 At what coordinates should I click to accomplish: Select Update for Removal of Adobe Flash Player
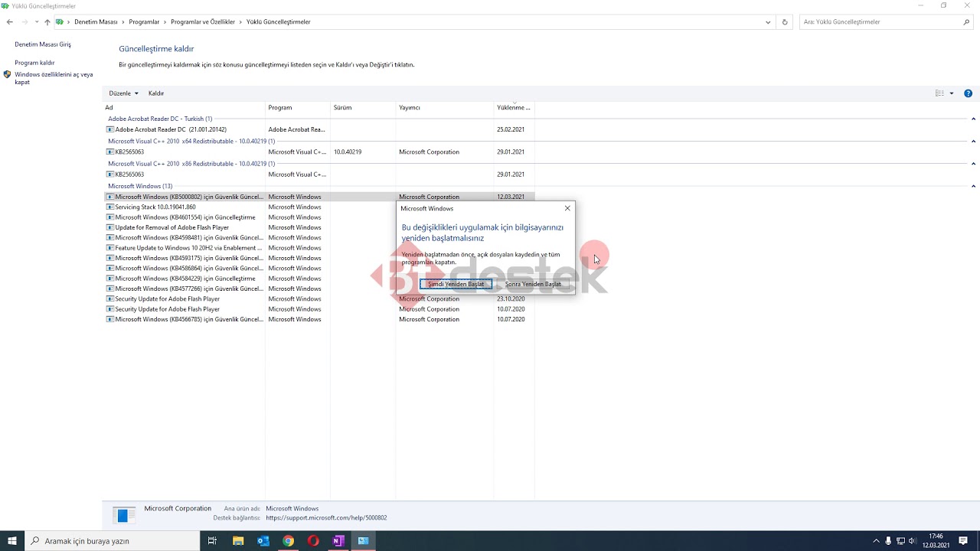pyautogui.click(x=318, y=227)
